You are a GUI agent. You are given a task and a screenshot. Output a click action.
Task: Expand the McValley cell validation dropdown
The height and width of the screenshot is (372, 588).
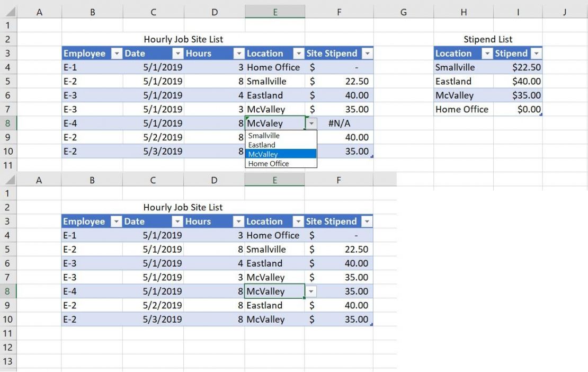[x=313, y=291]
